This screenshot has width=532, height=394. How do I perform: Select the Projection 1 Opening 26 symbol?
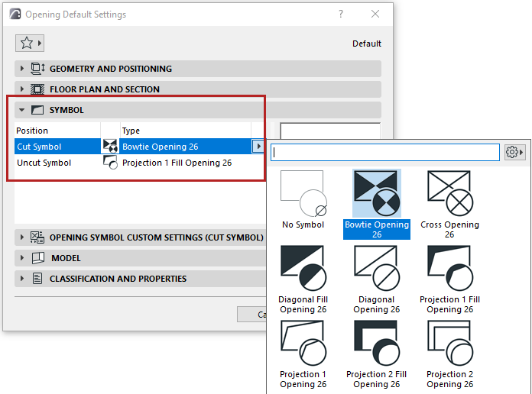(303, 343)
